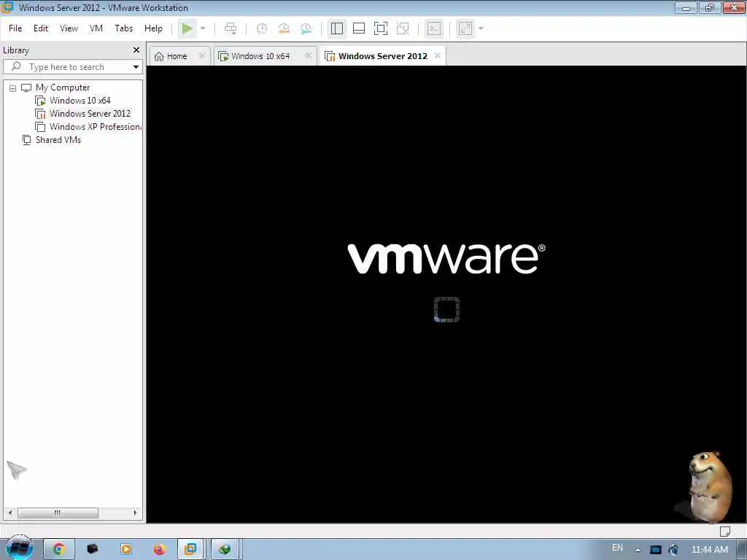Toggle the thumbnail bar view icon
The image size is (747, 560).
(x=359, y=28)
